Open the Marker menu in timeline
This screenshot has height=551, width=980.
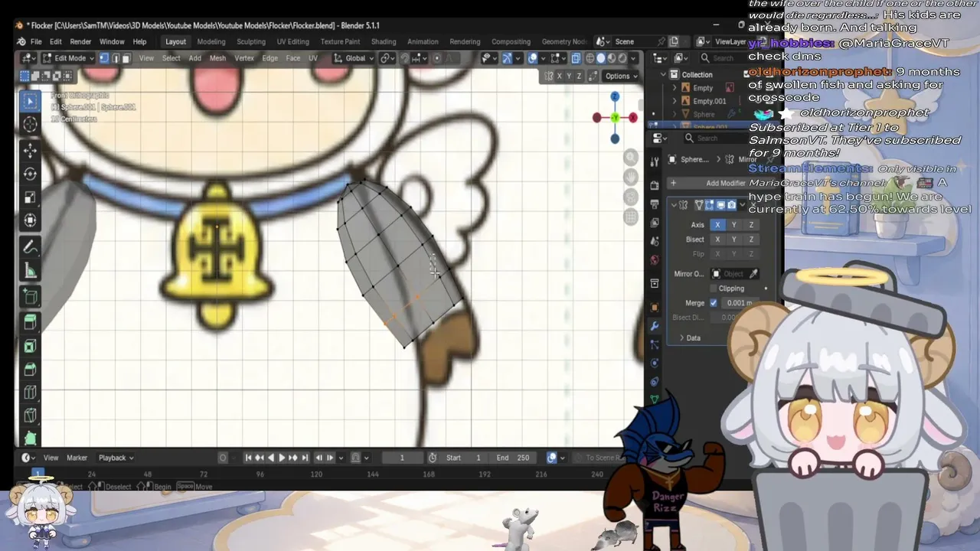[77, 458]
